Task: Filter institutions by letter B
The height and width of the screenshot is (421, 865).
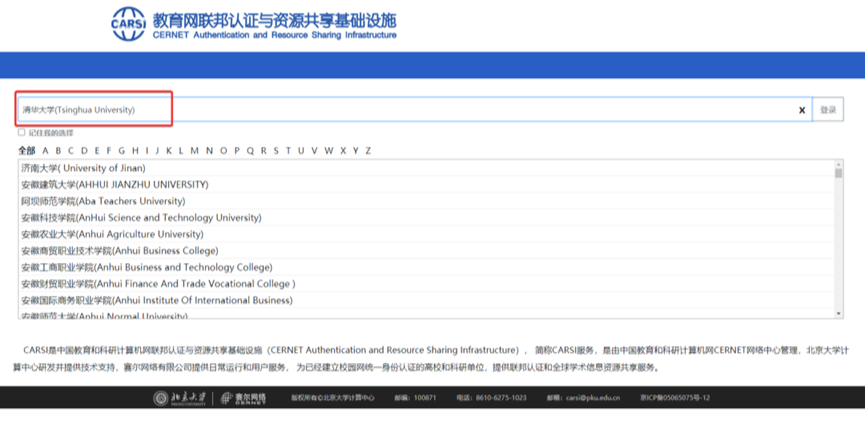Action: pos(58,151)
